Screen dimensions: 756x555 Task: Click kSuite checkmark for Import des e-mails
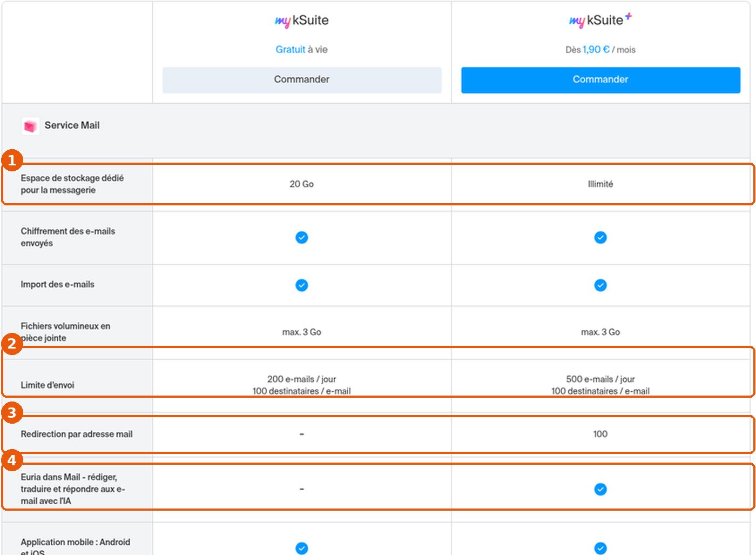click(302, 285)
